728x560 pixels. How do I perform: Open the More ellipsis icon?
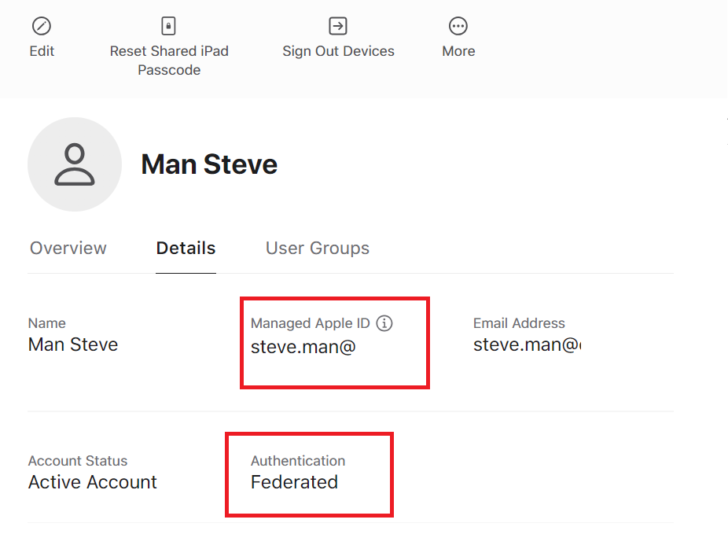[458, 26]
